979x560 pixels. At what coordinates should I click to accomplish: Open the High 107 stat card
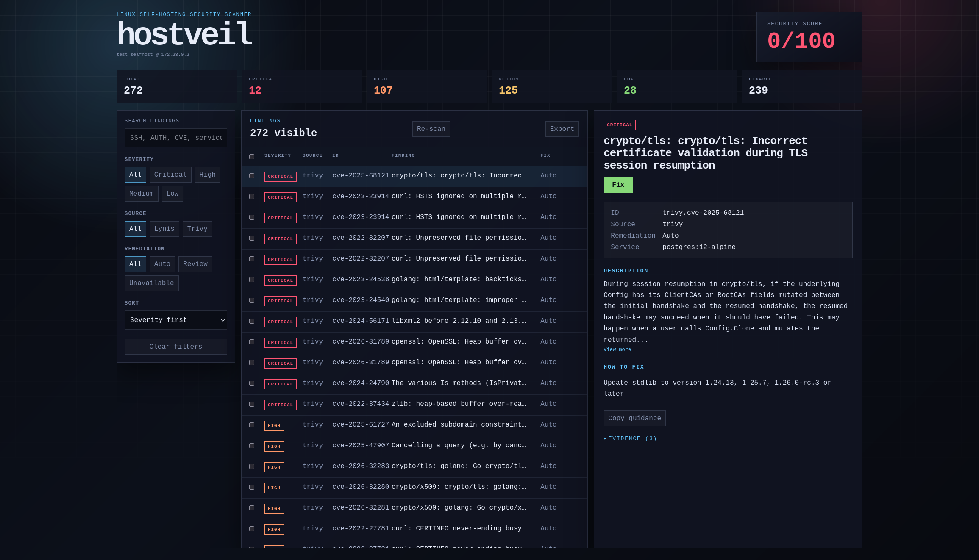(427, 86)
